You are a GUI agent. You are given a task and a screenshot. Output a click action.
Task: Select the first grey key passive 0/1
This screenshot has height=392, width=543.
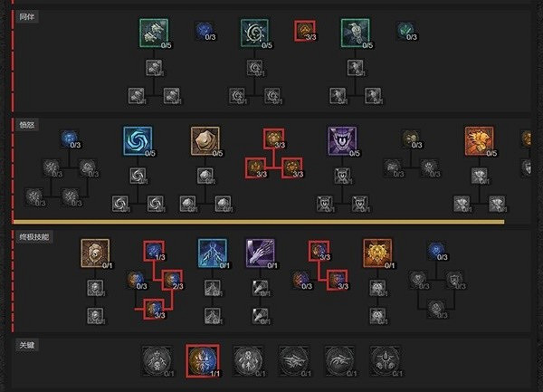(157, 360)
